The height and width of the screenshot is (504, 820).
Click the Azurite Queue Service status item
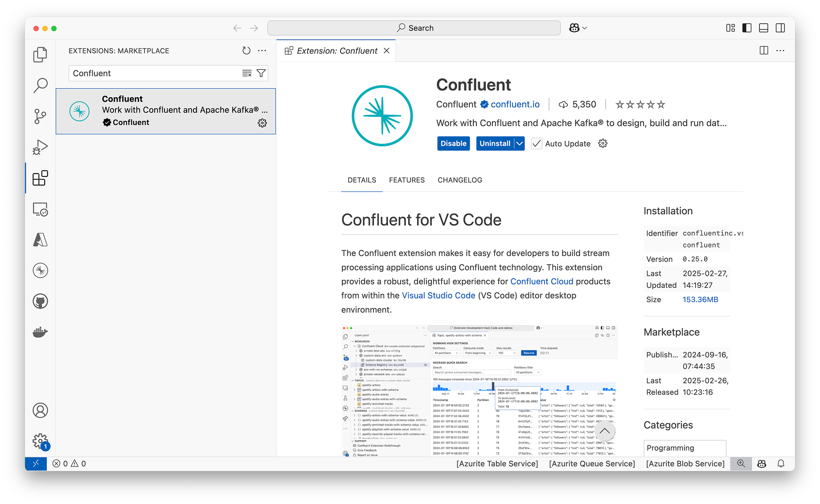[592, 463]
